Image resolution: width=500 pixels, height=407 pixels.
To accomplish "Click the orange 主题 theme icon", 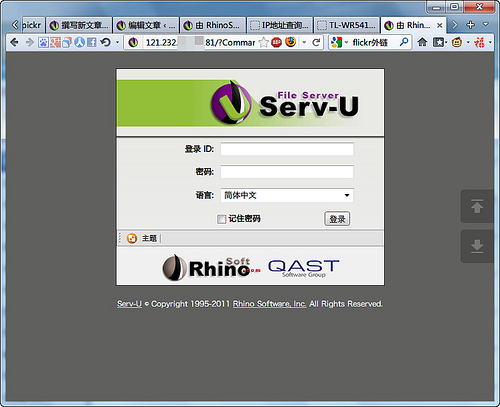I will point(132,238).
